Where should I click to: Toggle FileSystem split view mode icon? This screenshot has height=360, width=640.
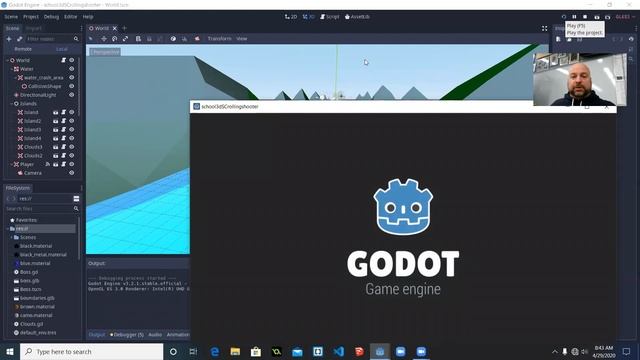click(76, 199)
